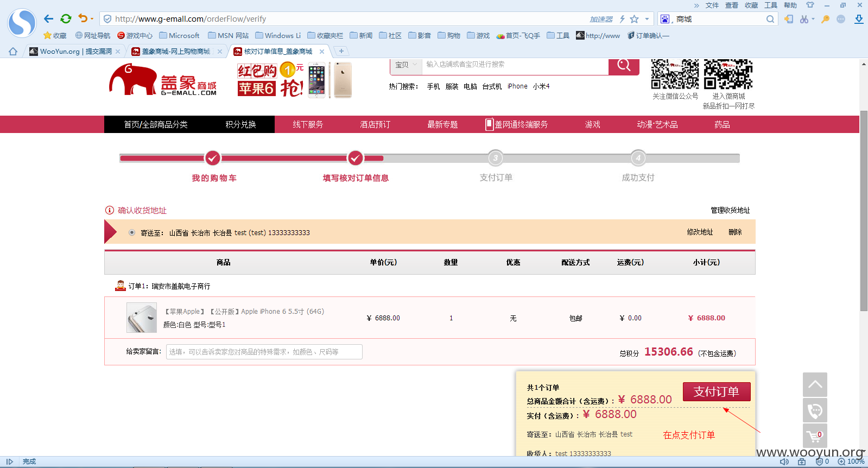The width and height of the screenshot is (868, 468).
Task: Click the login/import toolbar icon
Action: (x=789, y=19)
